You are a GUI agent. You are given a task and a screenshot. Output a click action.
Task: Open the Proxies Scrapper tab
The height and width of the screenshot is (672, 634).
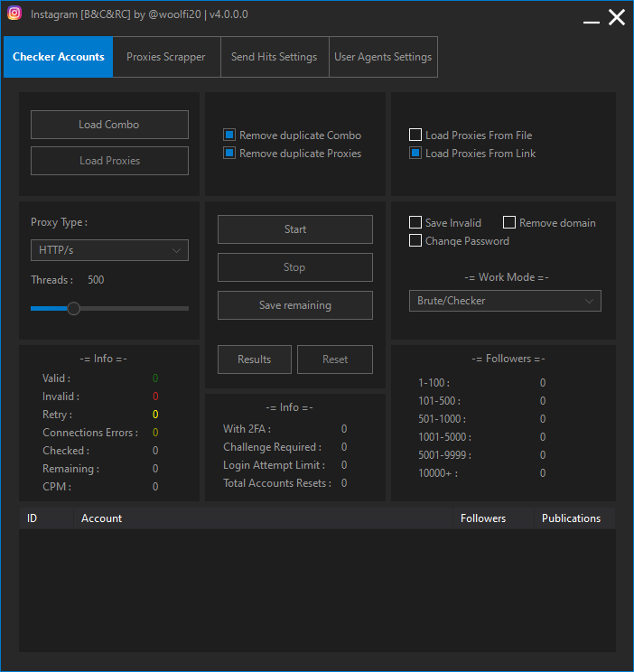click(x=166, y=57)
